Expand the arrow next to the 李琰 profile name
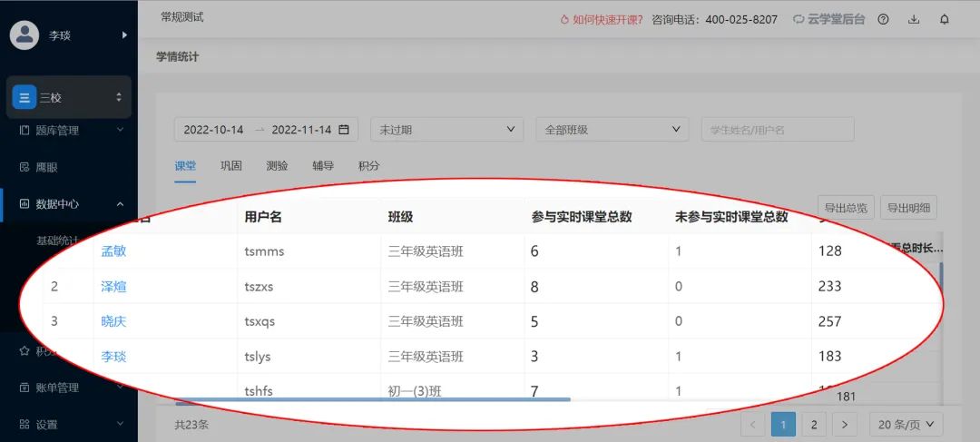Screen dimensions: 980x442 [x=124, y=35]
